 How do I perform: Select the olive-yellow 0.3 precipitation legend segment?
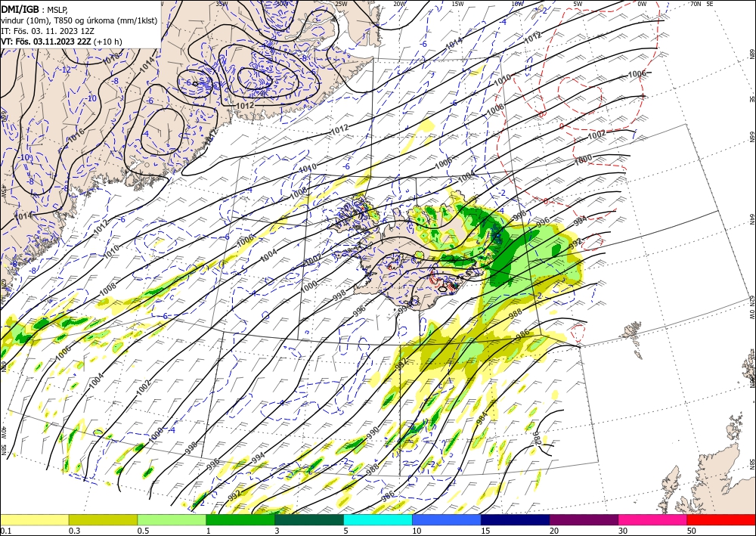[103, 519]
